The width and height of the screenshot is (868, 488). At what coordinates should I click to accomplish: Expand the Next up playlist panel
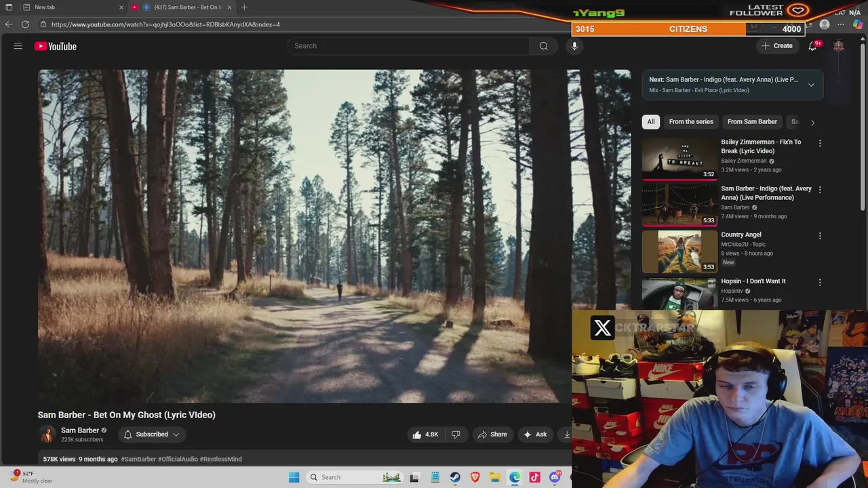(x=811, y=85)
